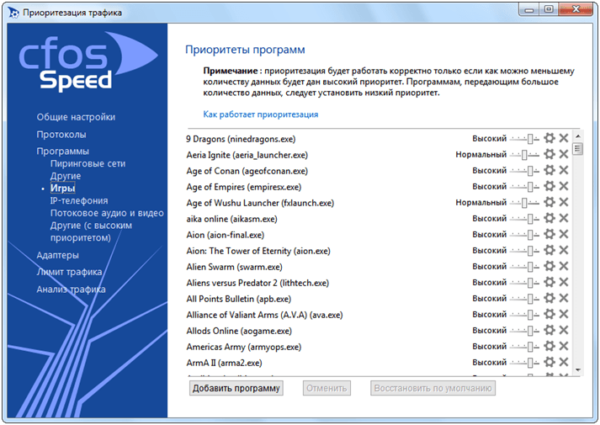Select Игры subcategory
The image size is (600, 425).
pyautogui.click(x=63, y=188)
